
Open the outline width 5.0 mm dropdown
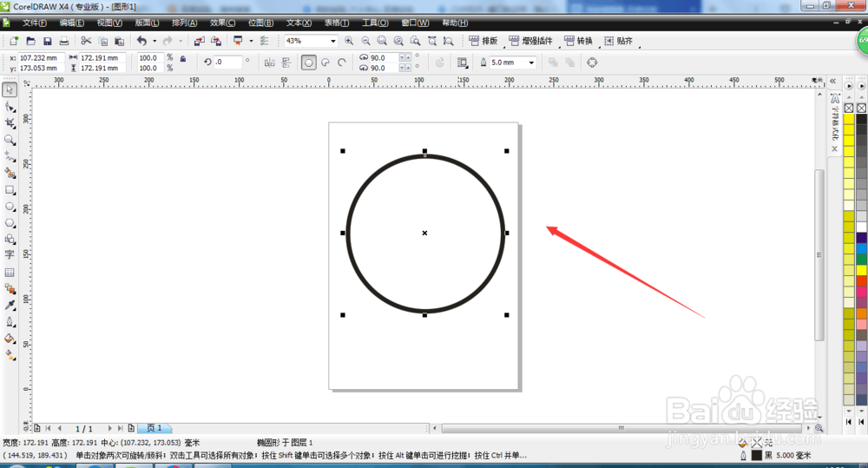(x=531, y=63)
